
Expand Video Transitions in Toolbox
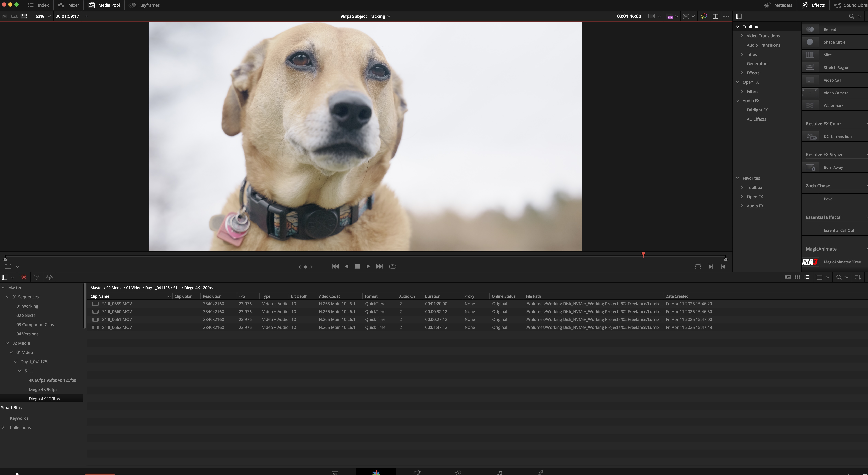click(742, 36)
